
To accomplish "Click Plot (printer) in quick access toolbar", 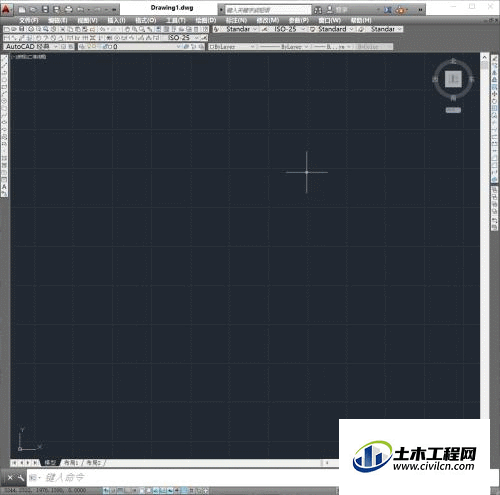I will [68, 10].
